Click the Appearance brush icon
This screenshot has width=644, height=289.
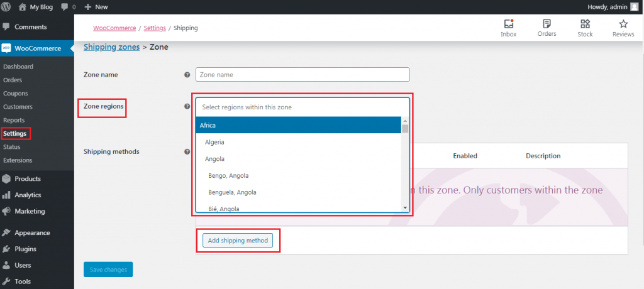(x=6, y=232)
